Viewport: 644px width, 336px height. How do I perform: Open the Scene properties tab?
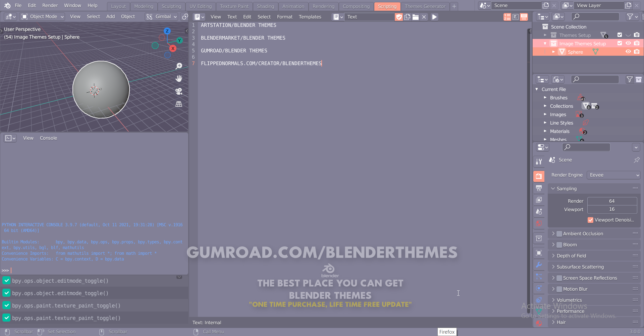539,211
